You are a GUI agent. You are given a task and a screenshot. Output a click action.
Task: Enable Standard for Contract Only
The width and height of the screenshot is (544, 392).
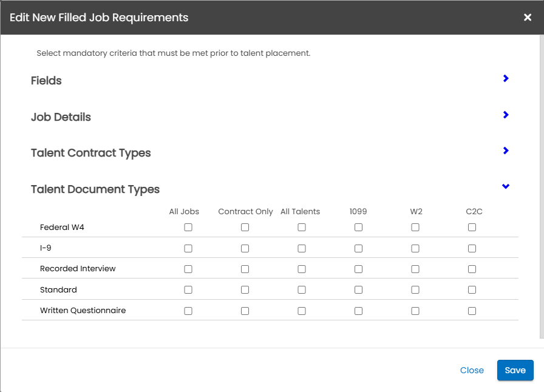pyautogui.click(x=245, y=290)
